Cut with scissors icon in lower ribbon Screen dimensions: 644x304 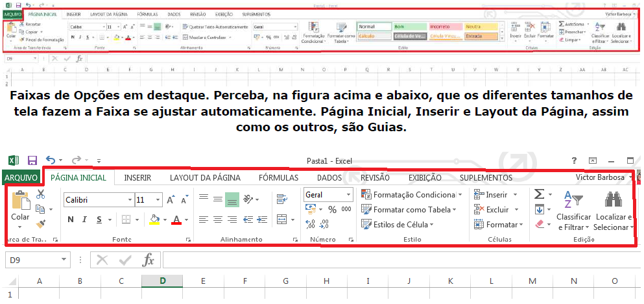click(x=41, y=194)
